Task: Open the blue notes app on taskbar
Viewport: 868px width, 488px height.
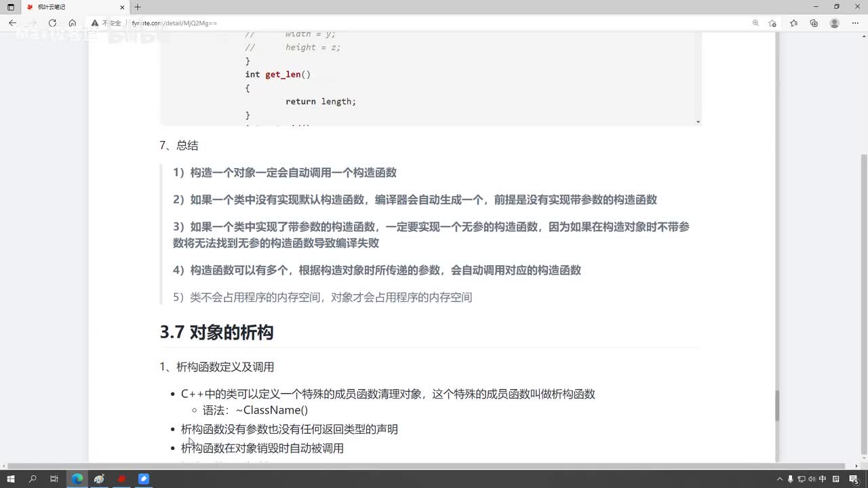Action: tap(144, 479)
